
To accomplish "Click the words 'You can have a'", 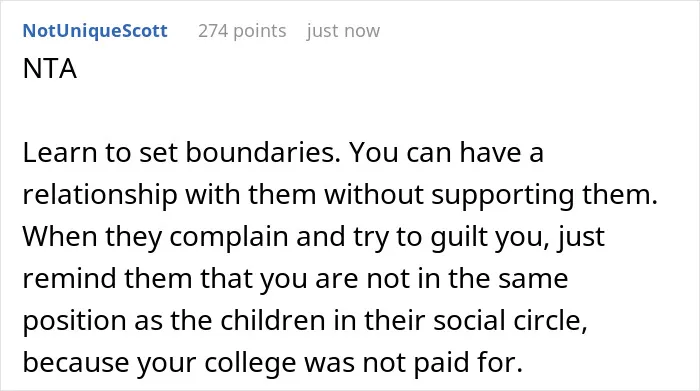I will 446,153.
